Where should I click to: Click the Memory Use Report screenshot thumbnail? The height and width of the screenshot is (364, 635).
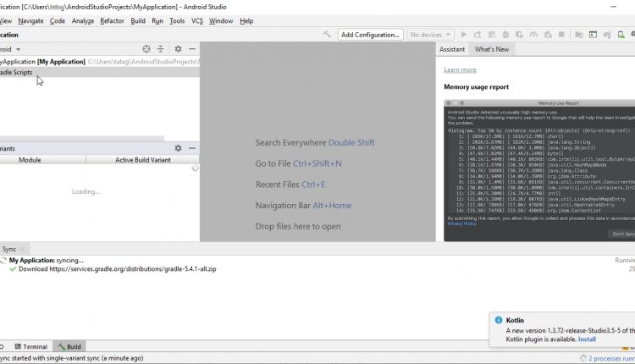539,170
